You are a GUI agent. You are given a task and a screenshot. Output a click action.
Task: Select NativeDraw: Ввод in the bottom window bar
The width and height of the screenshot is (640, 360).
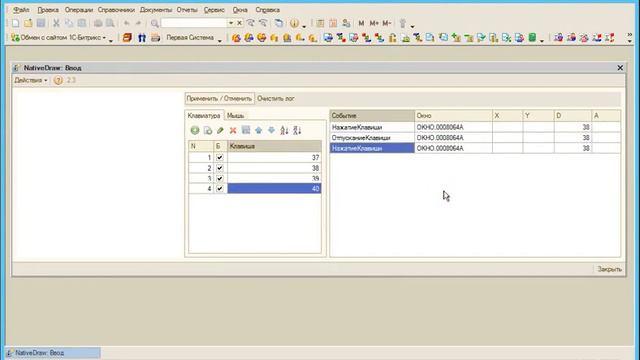point(53,353)
